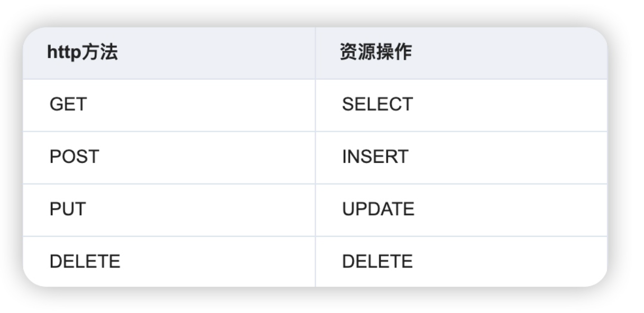The image size is (644, 313).
Task: Click the last row's left cell
Action: click(x=169, y=262)
